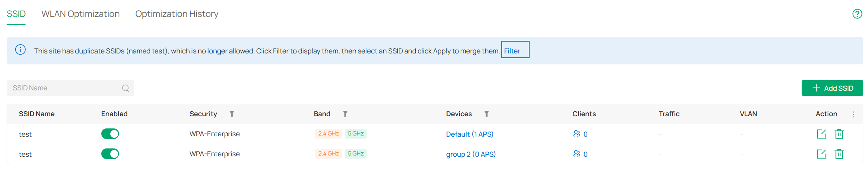Click the clients icon in Default row

pyautogui.click(x=576, y=134)
